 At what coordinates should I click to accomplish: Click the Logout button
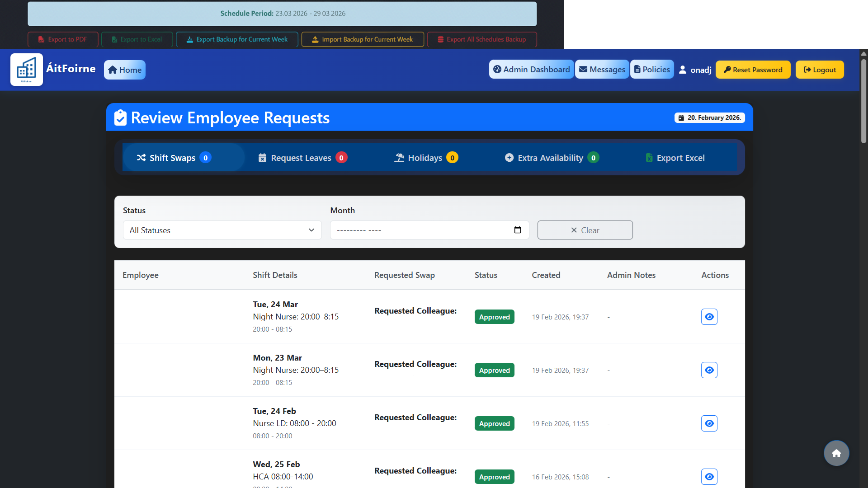tap(820, 69)
